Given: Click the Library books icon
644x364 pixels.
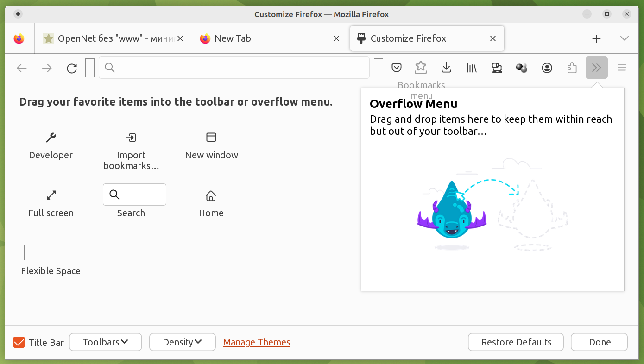Looking at the screenshot, I should pyautogui.click(x=472, y=68).
